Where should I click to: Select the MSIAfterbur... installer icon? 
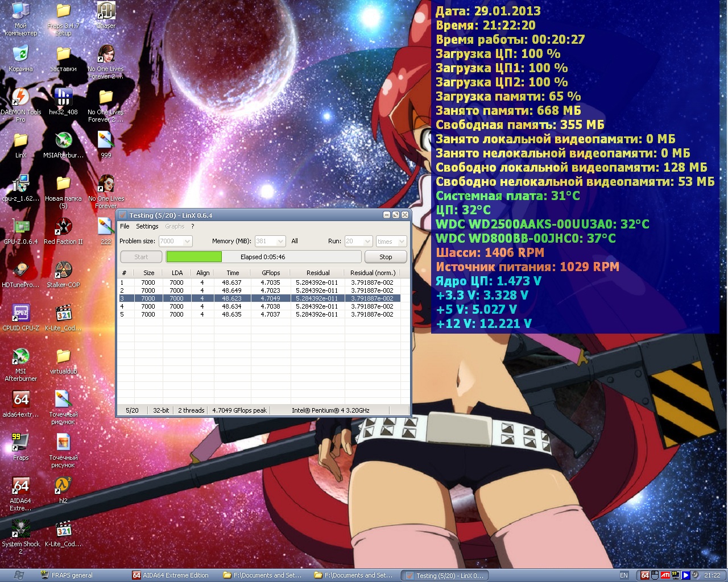[x=63, y=145]
